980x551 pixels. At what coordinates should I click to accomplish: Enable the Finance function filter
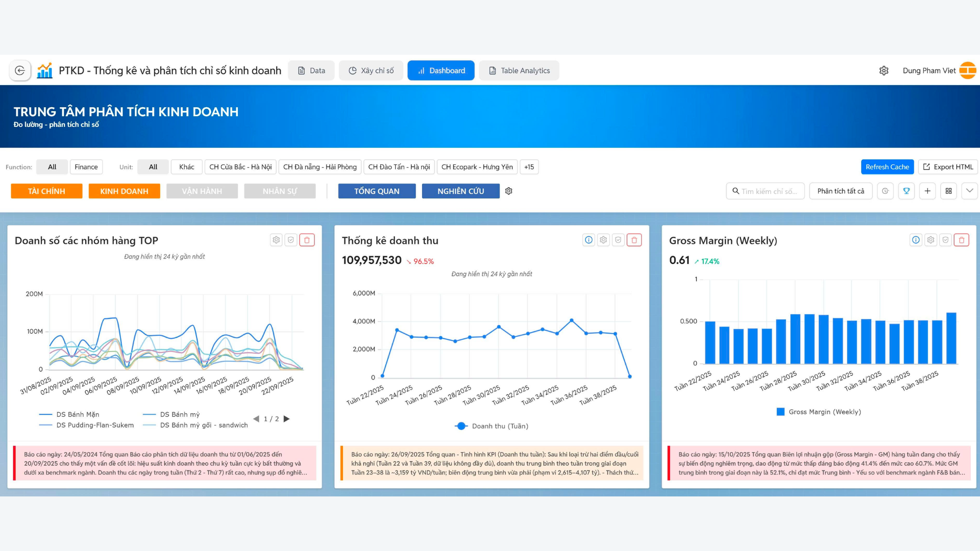(x=86, y=167)
